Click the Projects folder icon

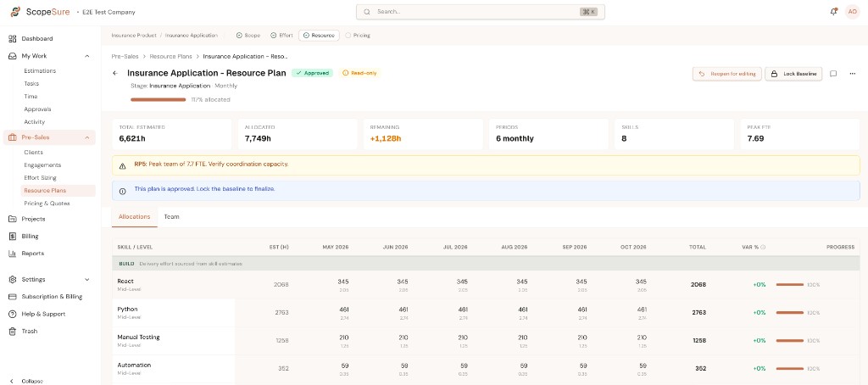point(12,219)
